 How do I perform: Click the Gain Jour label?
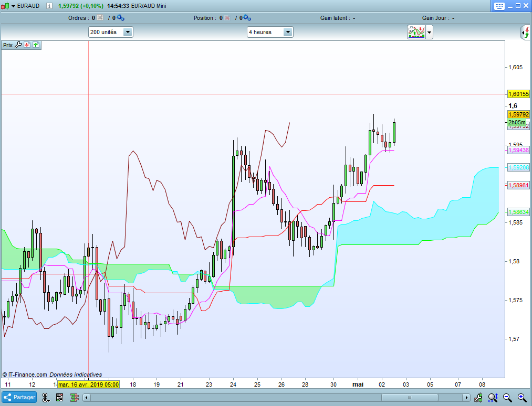pos(436,18)
